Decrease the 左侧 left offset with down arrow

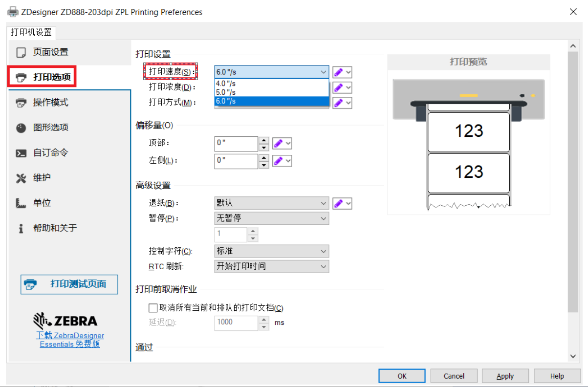tap(264, 165)
